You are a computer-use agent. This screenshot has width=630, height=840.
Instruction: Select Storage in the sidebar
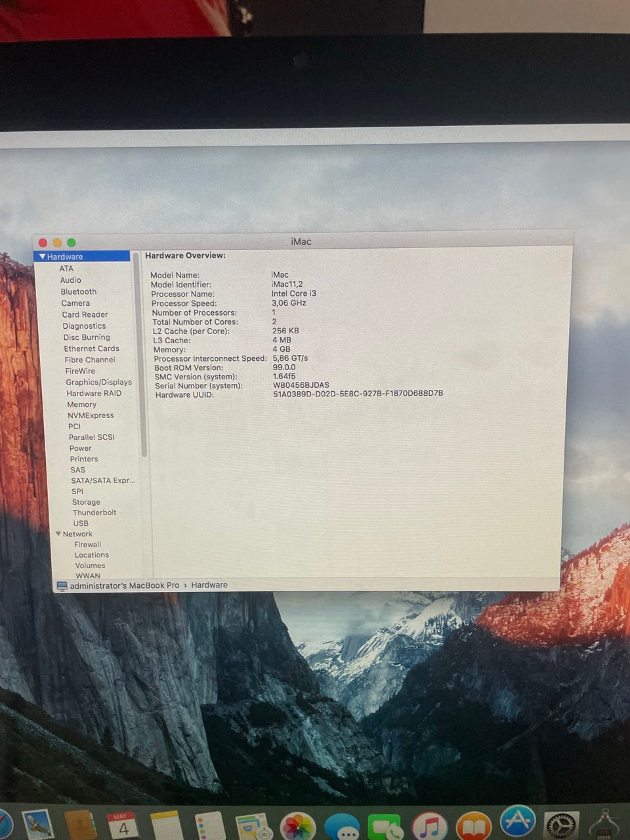(x=86, y=502)
